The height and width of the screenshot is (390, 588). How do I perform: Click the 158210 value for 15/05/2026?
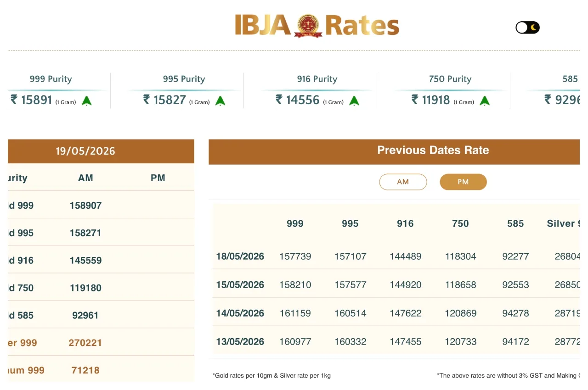coord(295,285)
